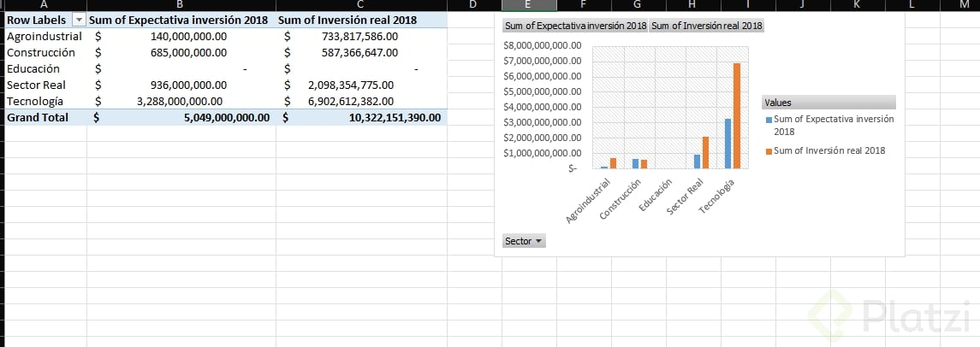Select column header J
Screen dimensions: 980x347
pyautogui.click(x=803, y=5)
